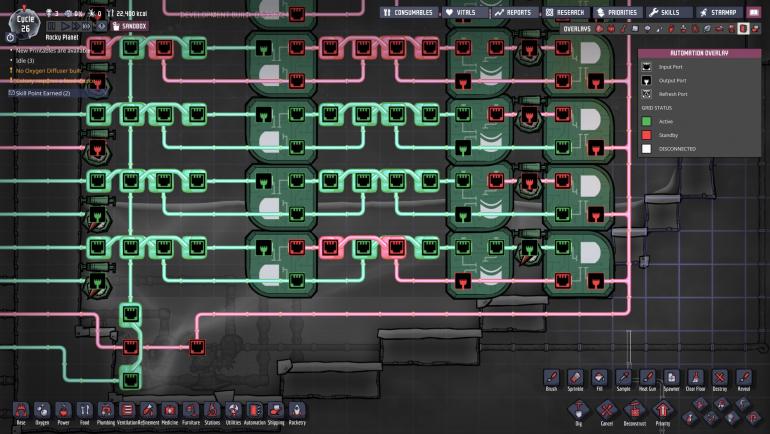Select the sandbox Fill tool
The image size is (770, 434).
coord(599,380)
